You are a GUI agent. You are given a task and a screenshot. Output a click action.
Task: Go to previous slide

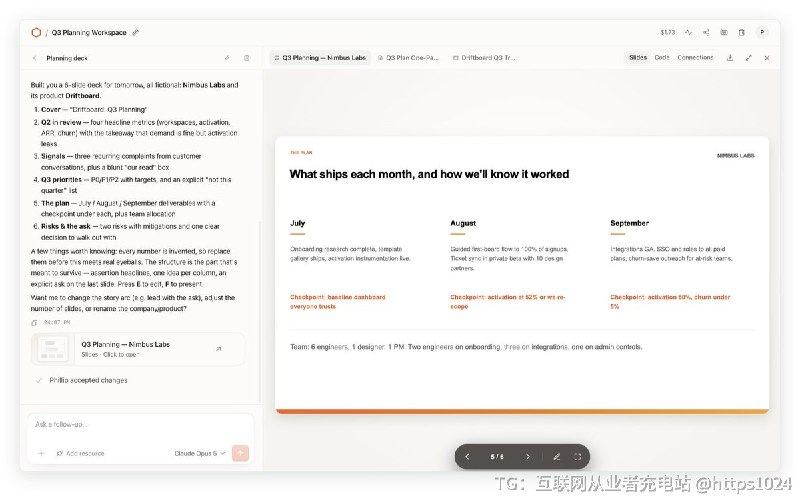click(x=467, y=457)
